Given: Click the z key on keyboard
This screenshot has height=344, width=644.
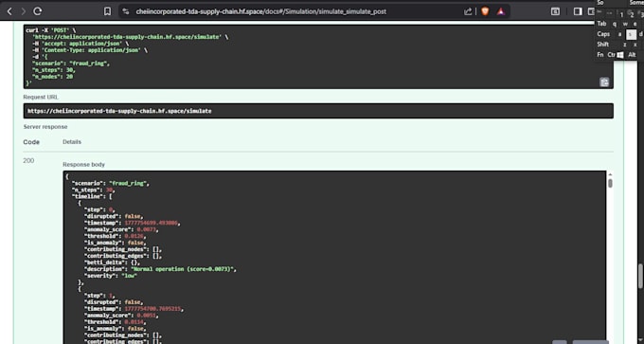Looking at the screenshot, I should point(625,45).
